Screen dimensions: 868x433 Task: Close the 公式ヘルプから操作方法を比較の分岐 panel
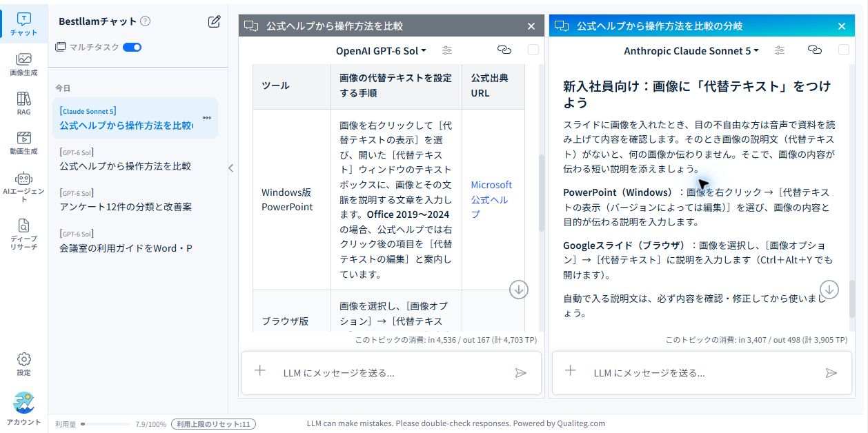[x=842, y=26]
